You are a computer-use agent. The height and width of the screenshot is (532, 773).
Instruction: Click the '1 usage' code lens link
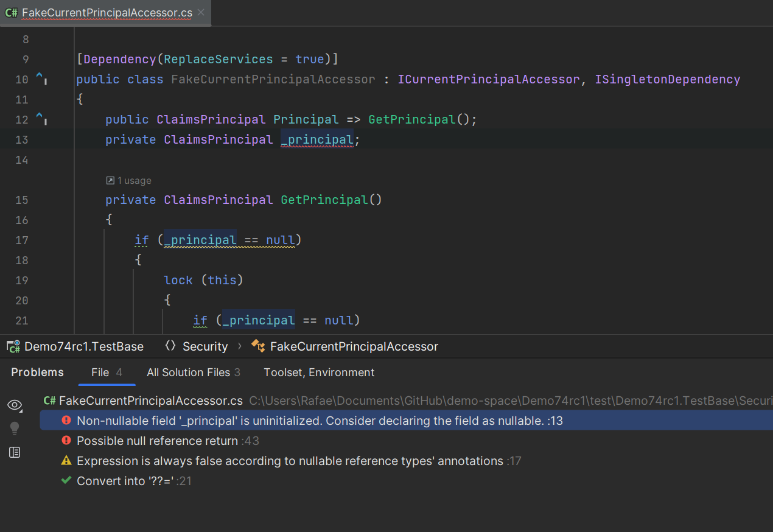click(x=134, y=181)
